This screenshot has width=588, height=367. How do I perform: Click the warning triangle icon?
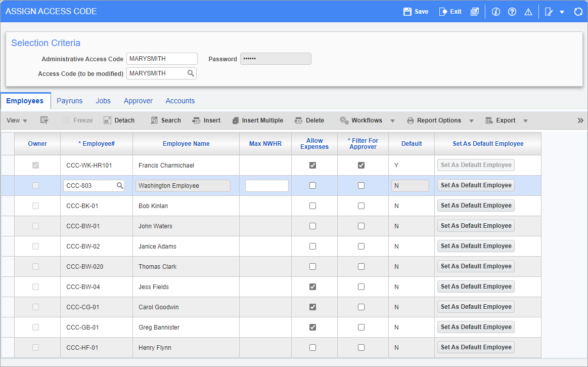[528, 12]
